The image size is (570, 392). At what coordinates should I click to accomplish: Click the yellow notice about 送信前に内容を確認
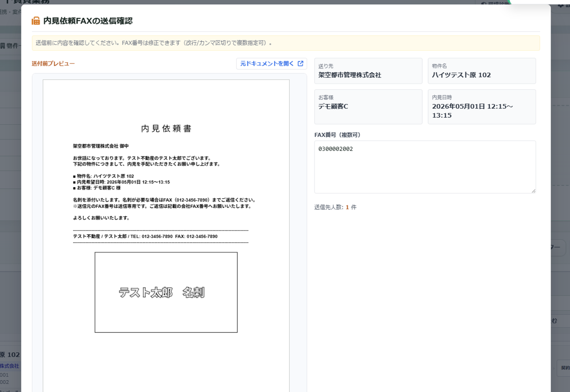[x=286, y=43]
